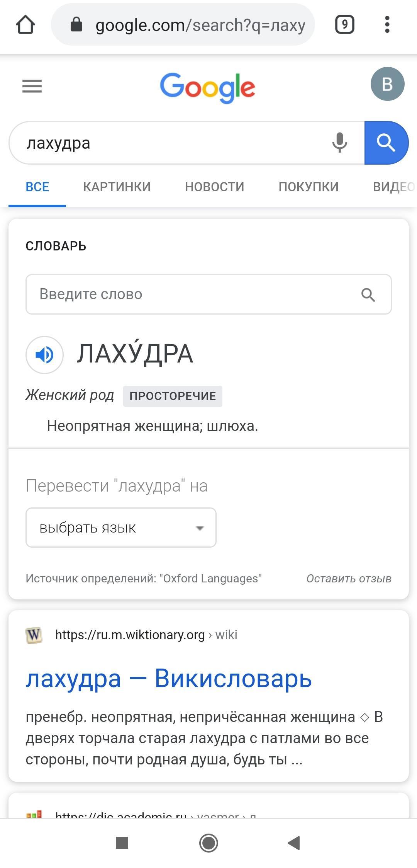Tap the account avatar with letter B
The height and width of the screenshot is (868, 417).
[x=387, y=84]
